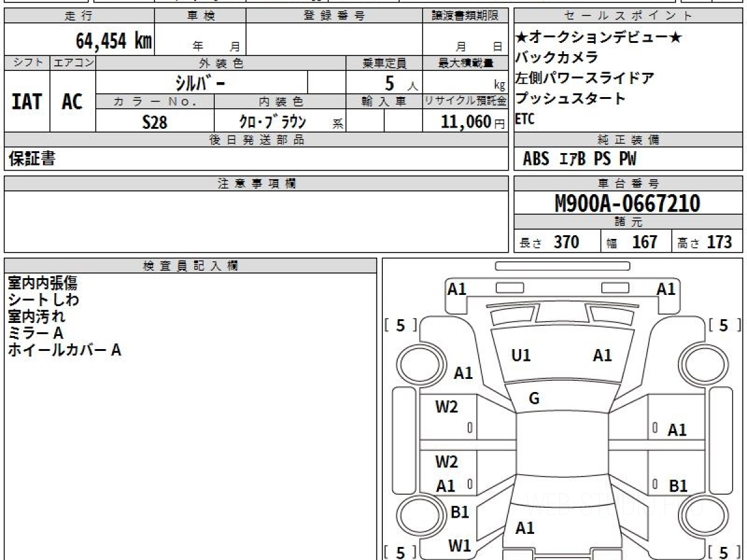The image size is (747, 560).
Task: Click the プッシュスタート sales point
Action: [570, 98]
